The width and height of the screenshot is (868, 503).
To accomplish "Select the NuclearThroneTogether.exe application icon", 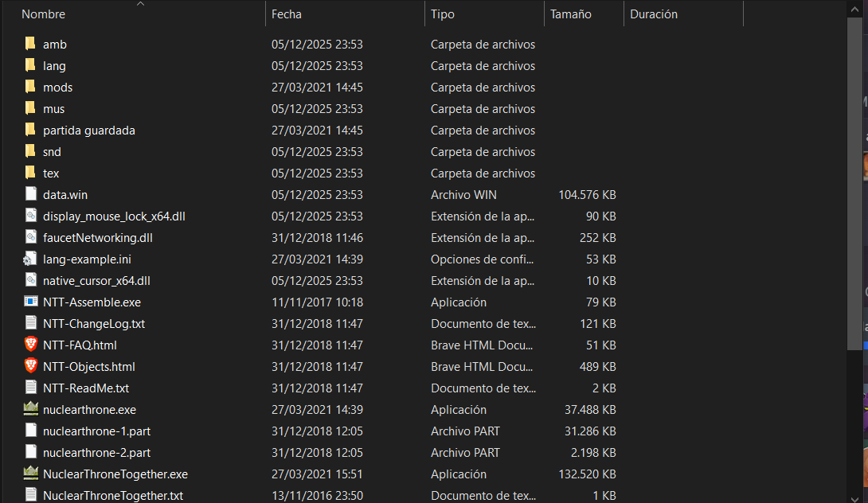I will (x=31, y=474).
